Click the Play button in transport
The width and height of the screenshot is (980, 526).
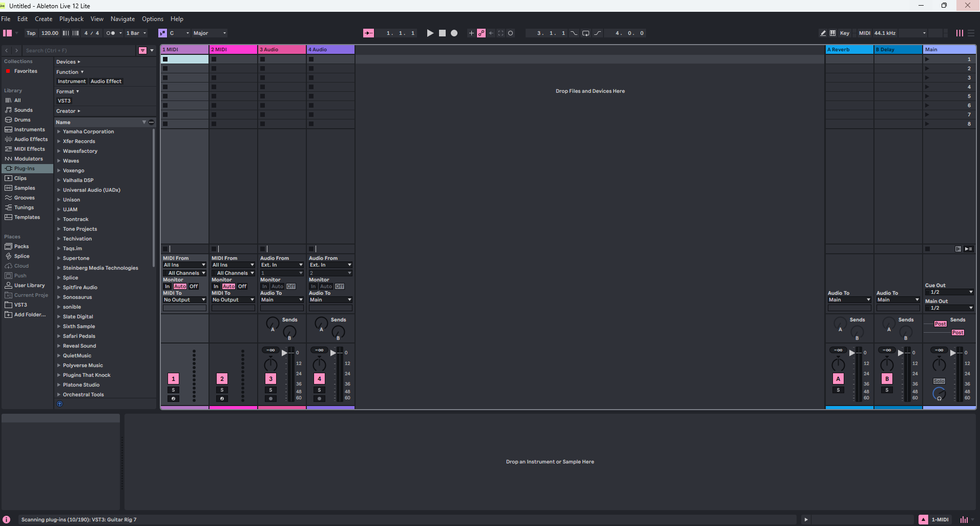[430, 33]
